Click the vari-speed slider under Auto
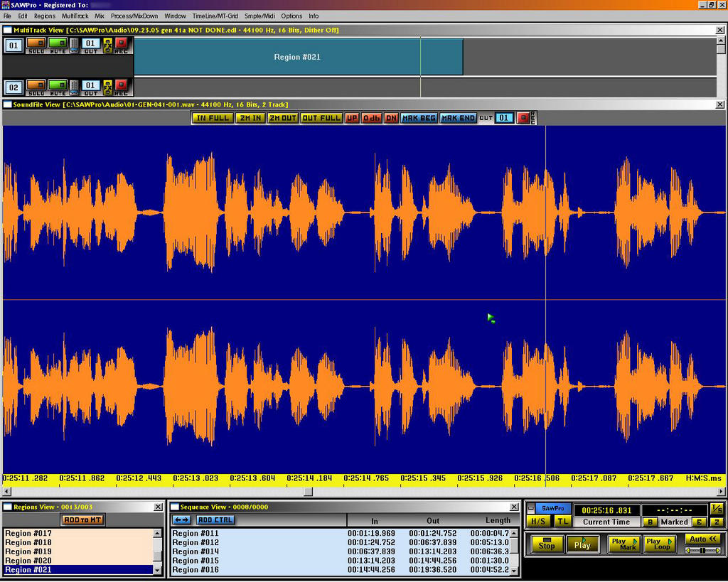Viewport: 728px width, 582px height. (703, 551)
